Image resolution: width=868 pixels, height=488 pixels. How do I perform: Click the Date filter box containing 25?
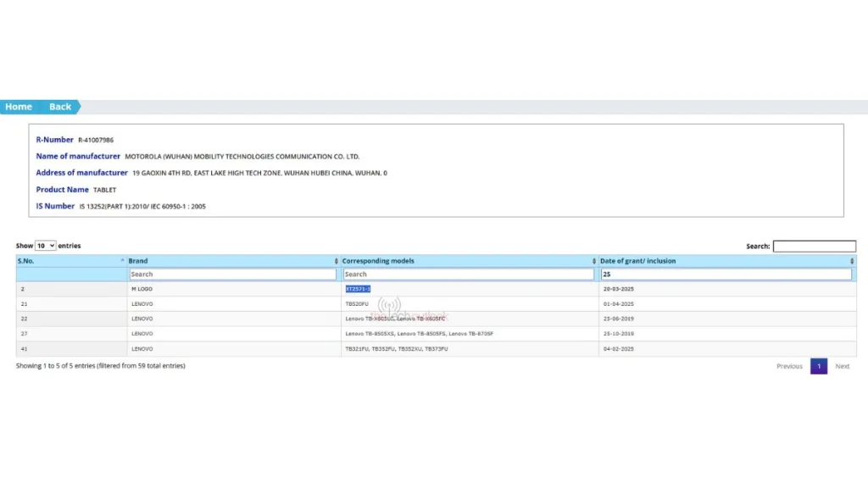point(726,274)
